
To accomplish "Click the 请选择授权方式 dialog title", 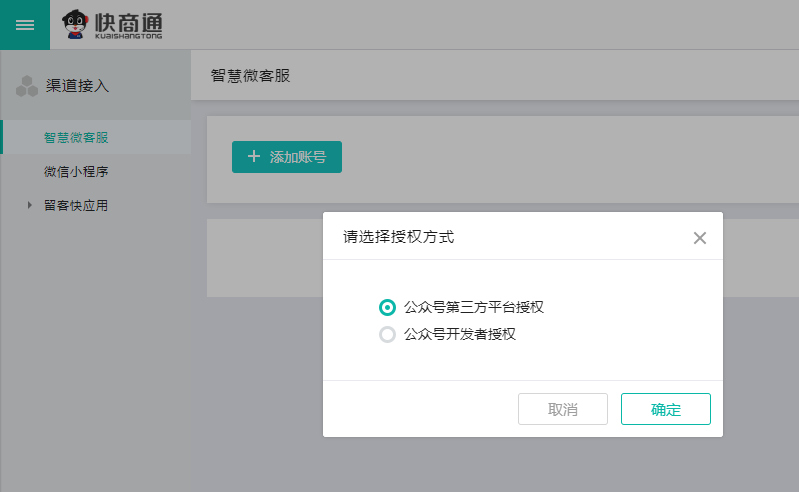I will coord(398,237).
